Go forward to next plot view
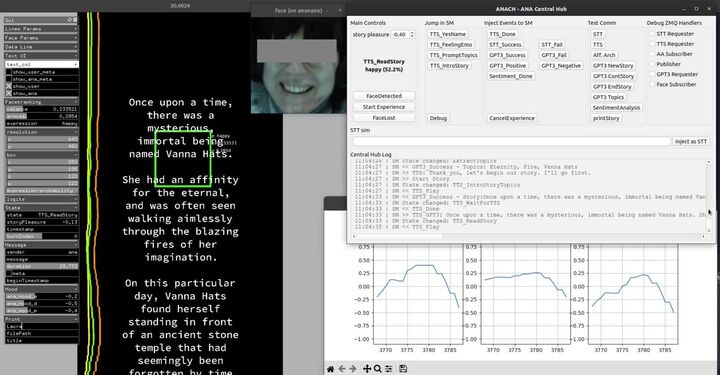Image resolution: width=720 pixels, height=375 pixels. point(353,369)
